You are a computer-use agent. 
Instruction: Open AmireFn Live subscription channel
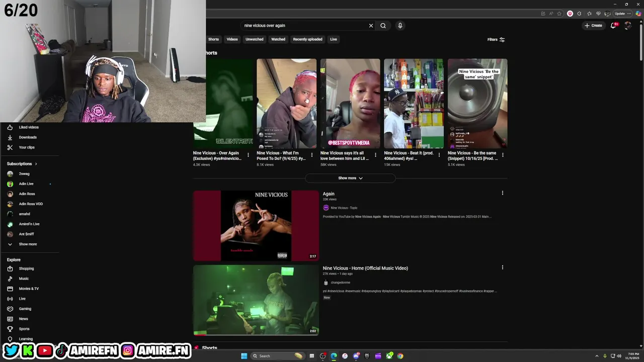click(29, 224)
